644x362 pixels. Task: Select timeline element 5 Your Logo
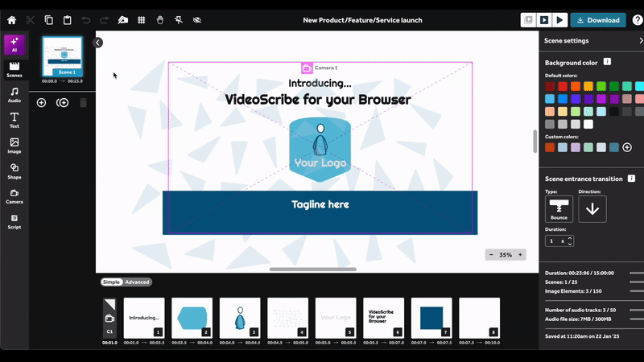336,318
